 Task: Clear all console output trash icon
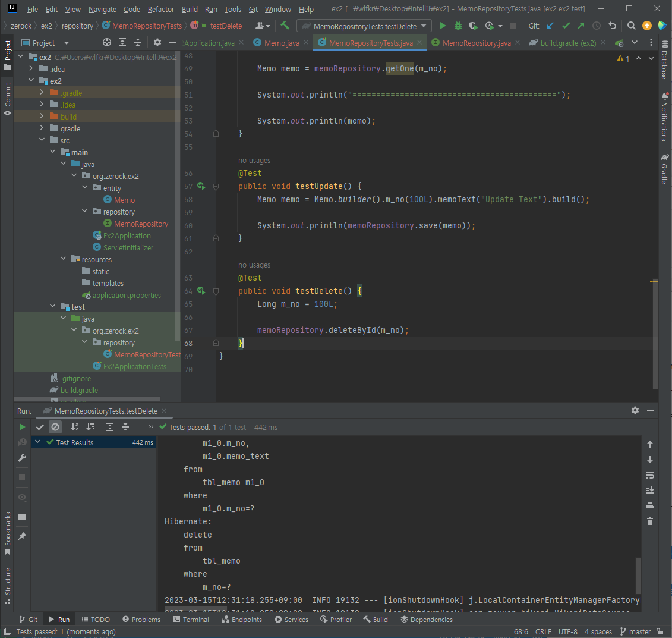(649, 521)
